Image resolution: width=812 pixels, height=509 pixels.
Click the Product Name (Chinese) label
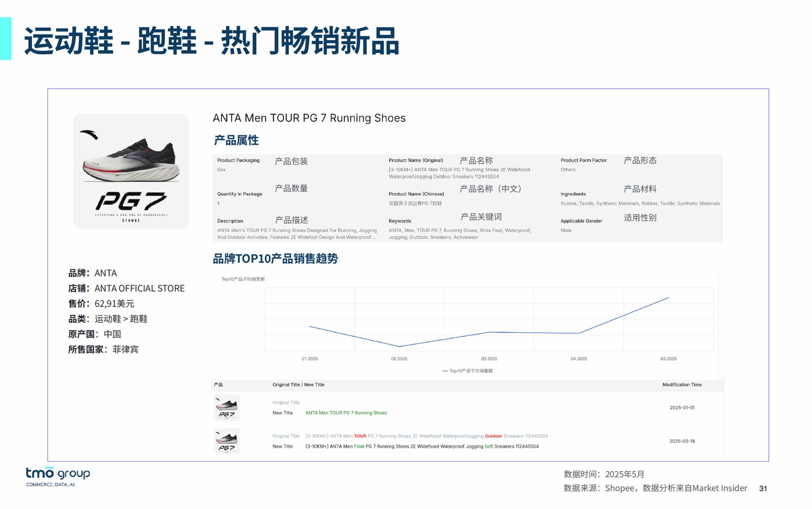click(416, 194)
